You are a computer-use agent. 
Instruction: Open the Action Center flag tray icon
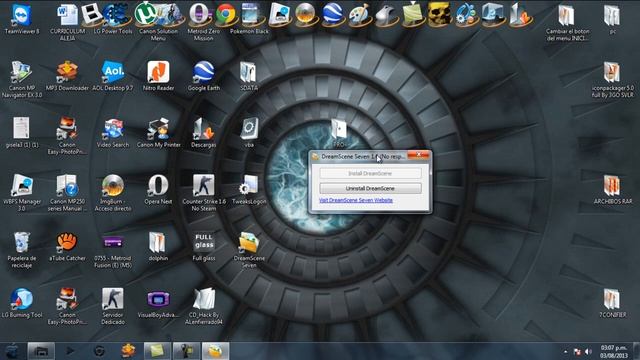click(577, 351)
